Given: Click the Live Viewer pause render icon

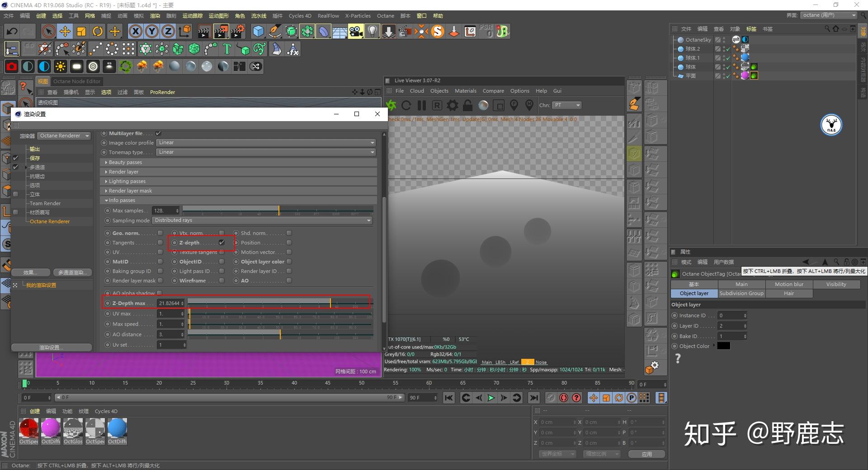Looking at the screenshot, I should (421, 106).
